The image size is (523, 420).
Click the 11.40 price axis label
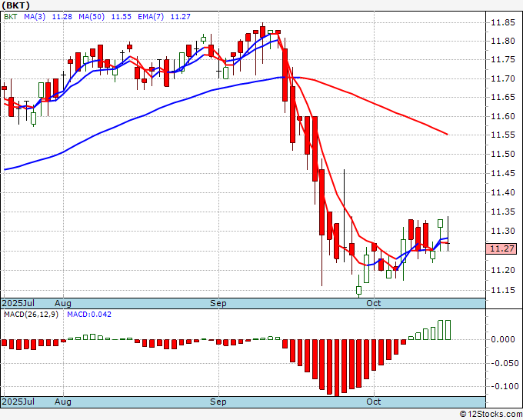pos(503,192)
